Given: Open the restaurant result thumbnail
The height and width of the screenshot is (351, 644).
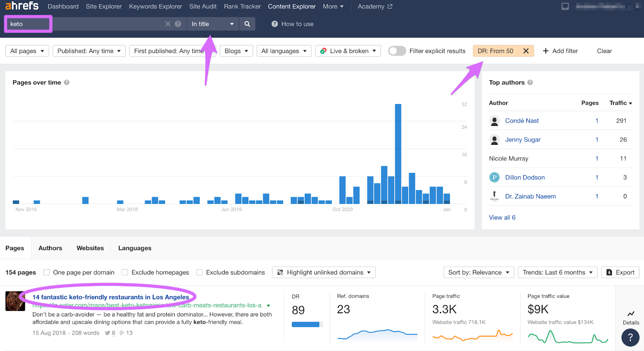Looking at the screenshot, I should click(15, 301).
